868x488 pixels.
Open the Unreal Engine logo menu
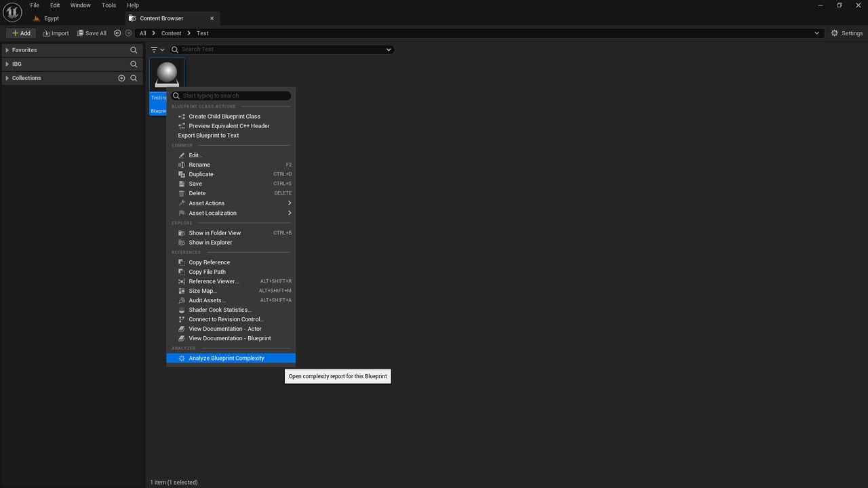pos(12,12)
